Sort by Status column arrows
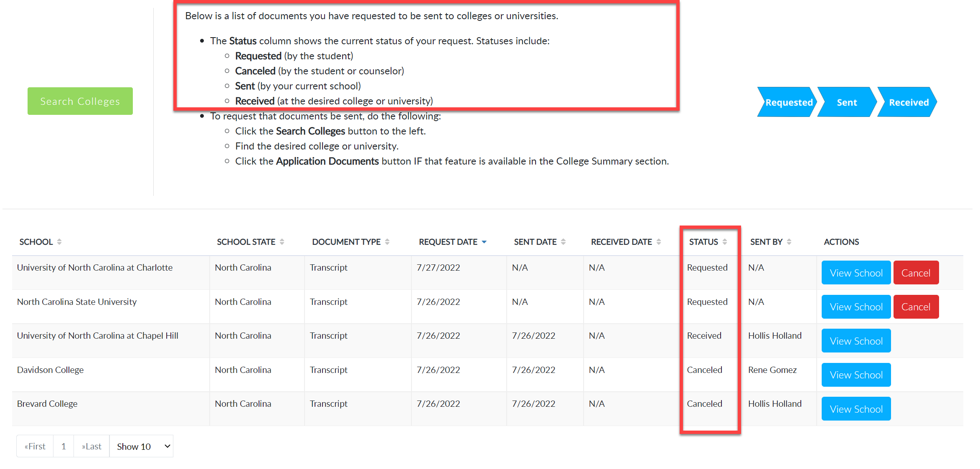 pyautogui.click(x=725, y=242)
